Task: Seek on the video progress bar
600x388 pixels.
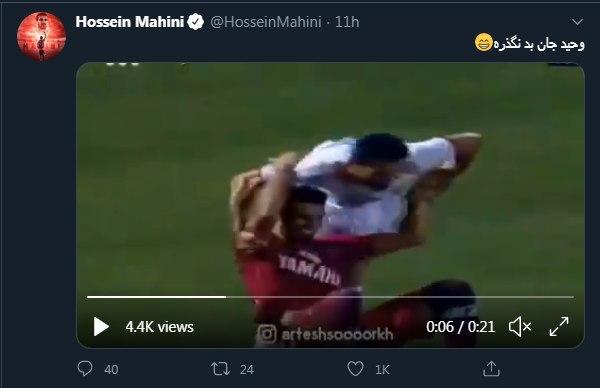Action: click(330, 297)
